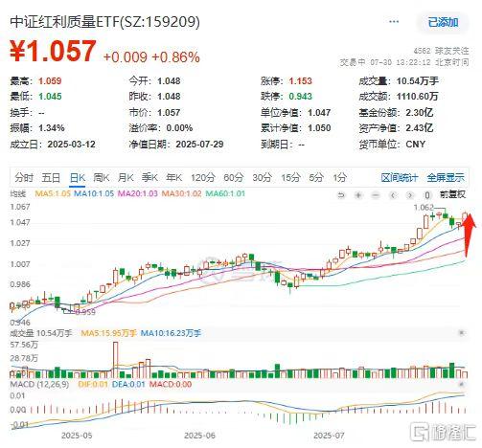Image resolution: width=482 pixels, height=448 pixels.
Task: Close the MACD indicator panel
Action: [x=461, y=384]
